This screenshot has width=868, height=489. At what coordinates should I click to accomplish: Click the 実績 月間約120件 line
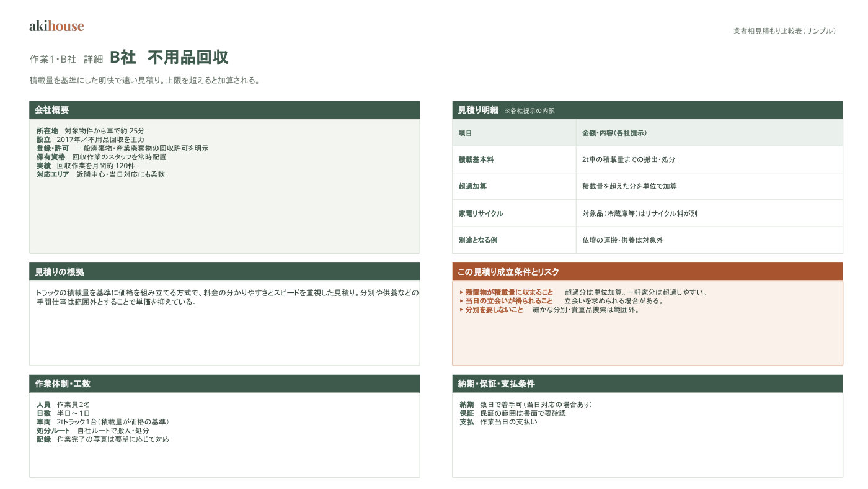click(86, 166)
